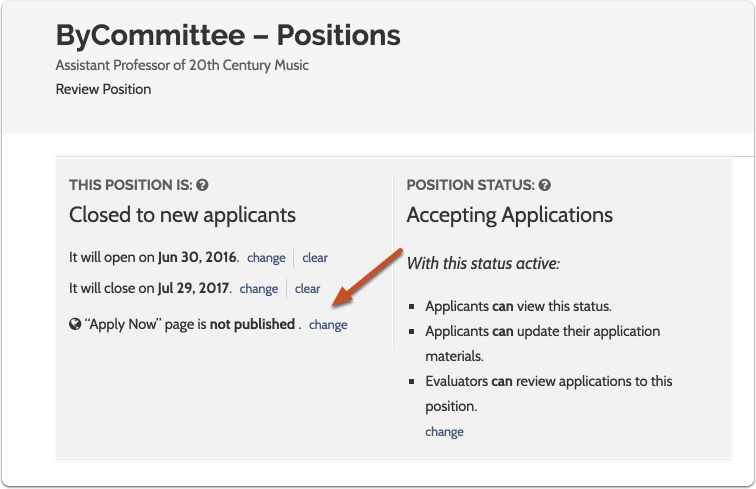Click 'With this status active:' text
This screenshot has width=756, height=489.
point(483,264)
